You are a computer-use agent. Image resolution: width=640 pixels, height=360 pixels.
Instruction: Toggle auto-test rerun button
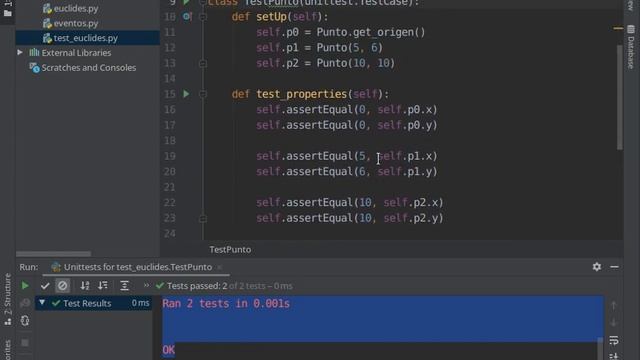coord(25,321)
